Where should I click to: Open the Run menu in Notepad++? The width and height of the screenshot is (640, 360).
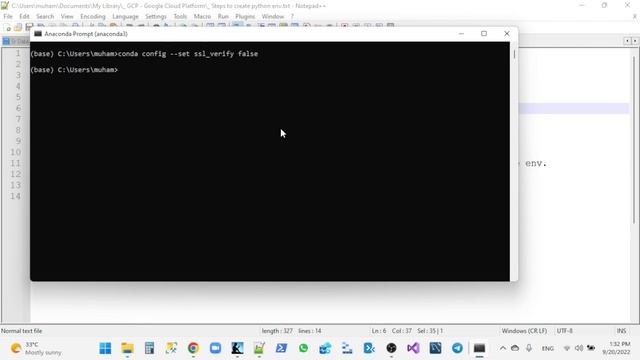(223, 16)
